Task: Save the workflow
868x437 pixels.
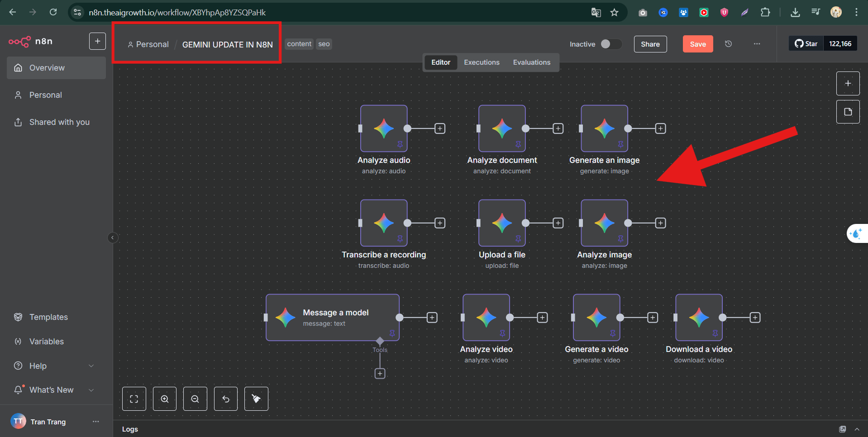Action: (698, 44)
